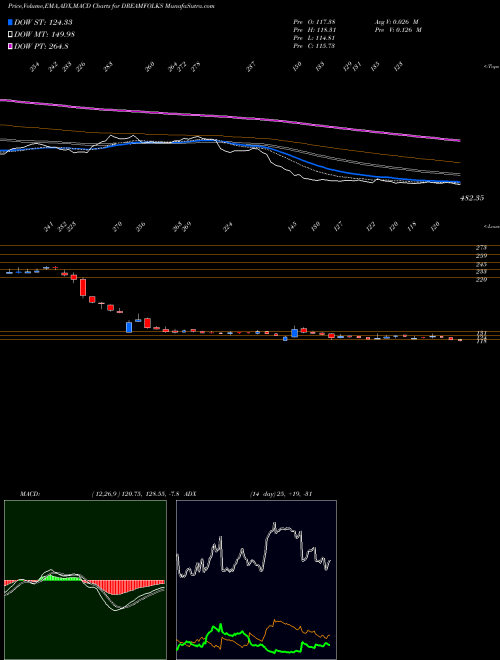Viewport: 500px width, 660px height.
Task: Click the large red candlestick in the decline
Action: pyautogui.click(x=83, y=287)
